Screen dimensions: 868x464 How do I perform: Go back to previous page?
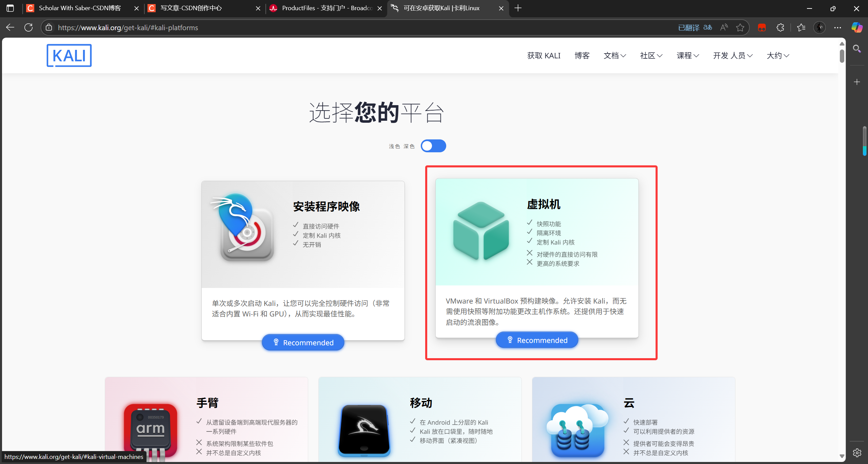pos(10,27)
